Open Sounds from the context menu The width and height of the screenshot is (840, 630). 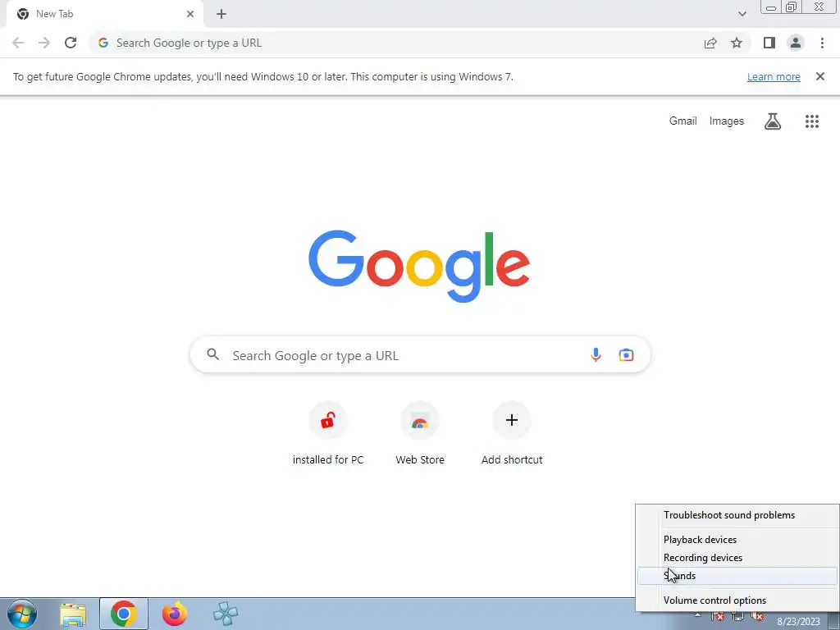(737, 576)
